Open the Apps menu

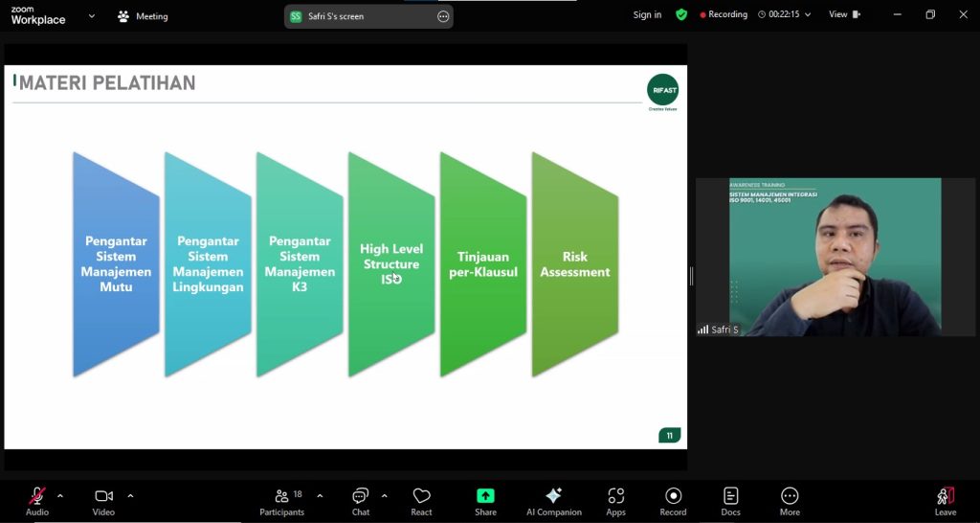615,501
